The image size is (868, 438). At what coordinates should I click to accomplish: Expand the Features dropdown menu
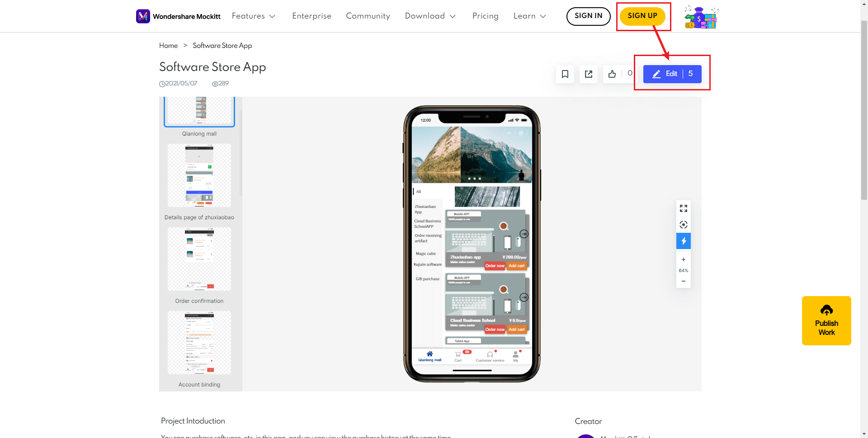[x=254, y=16]
